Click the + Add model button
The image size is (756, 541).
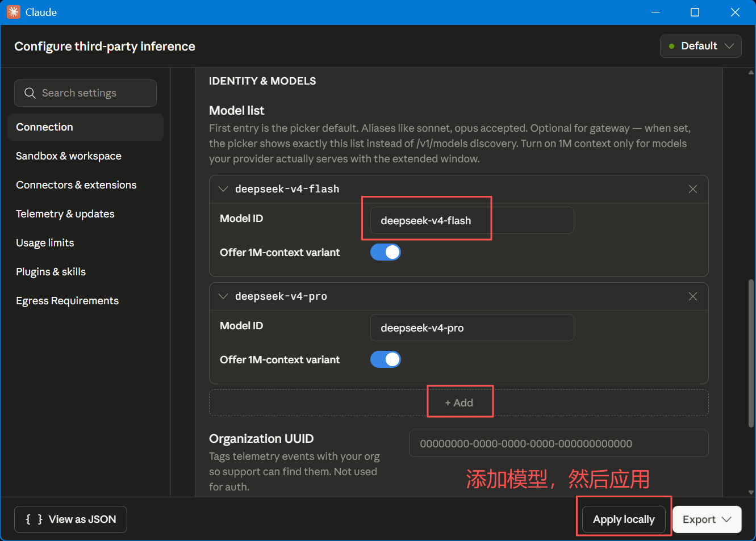459,402
